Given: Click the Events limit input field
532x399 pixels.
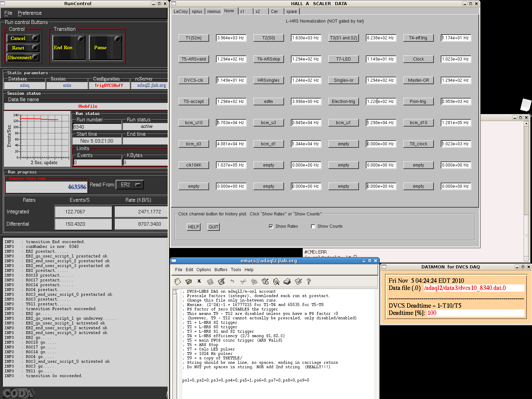Looking at the screenshot, I should click(98, 162).
